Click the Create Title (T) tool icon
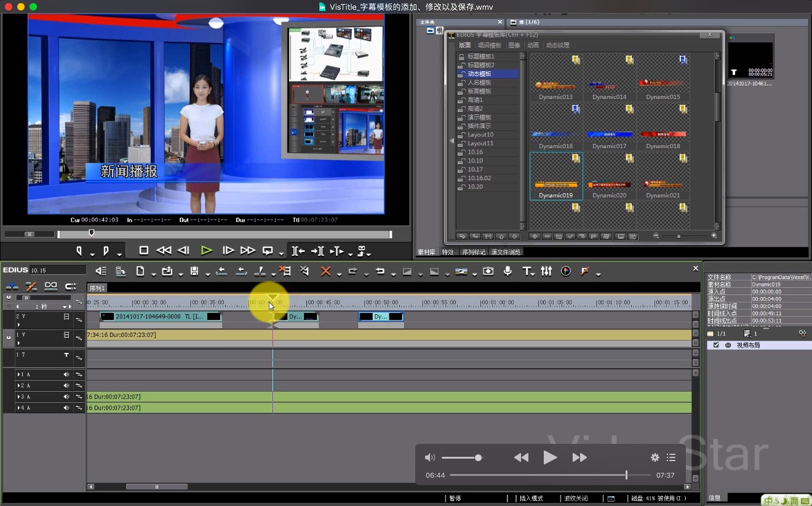Viewport: 812px width, 506px height. pyautogui.click(x=526, y=271)
